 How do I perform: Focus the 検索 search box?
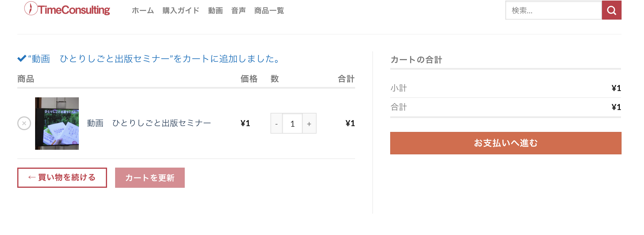(x=553, y=10)
